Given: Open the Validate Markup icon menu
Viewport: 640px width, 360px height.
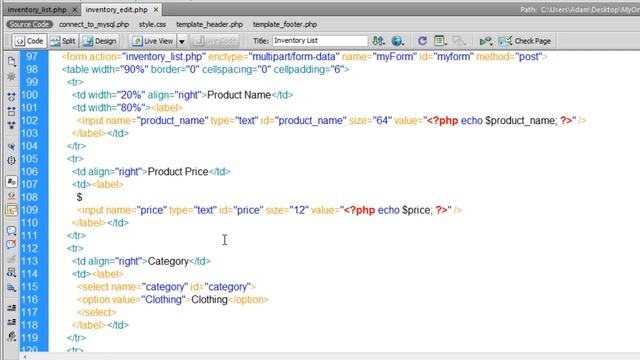Looking at the screenshot, I should (485, 41).
